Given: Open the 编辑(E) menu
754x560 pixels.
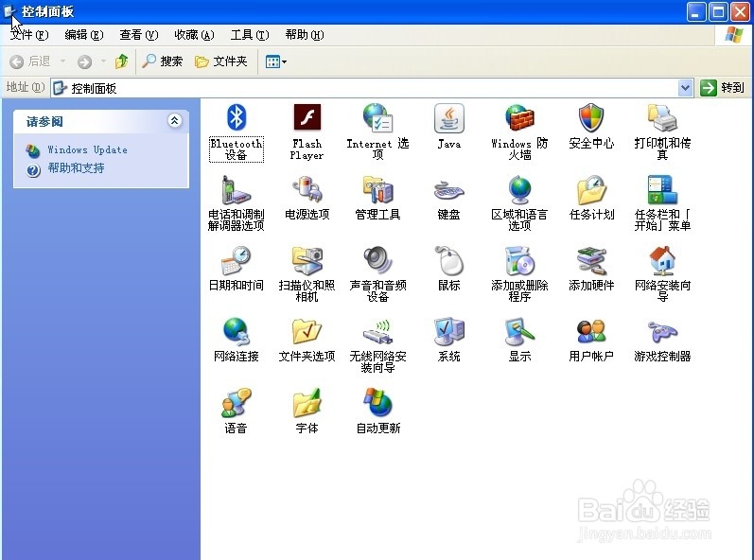Looking at the screenshot, I should tap(84, 35).
